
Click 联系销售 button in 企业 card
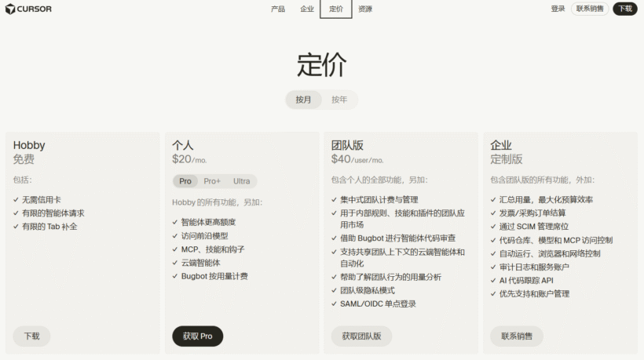pyautogui.click(x=517, y=336)
